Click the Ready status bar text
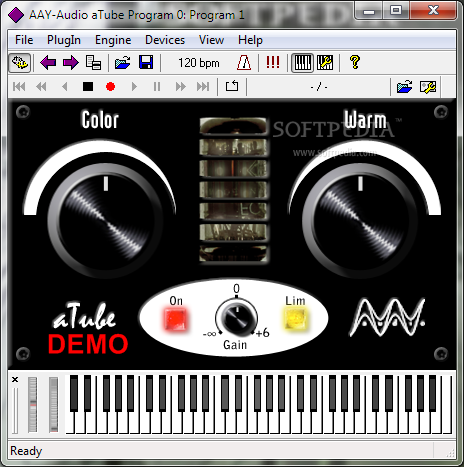This screenshot has height=467, width=464. point(26,451)
